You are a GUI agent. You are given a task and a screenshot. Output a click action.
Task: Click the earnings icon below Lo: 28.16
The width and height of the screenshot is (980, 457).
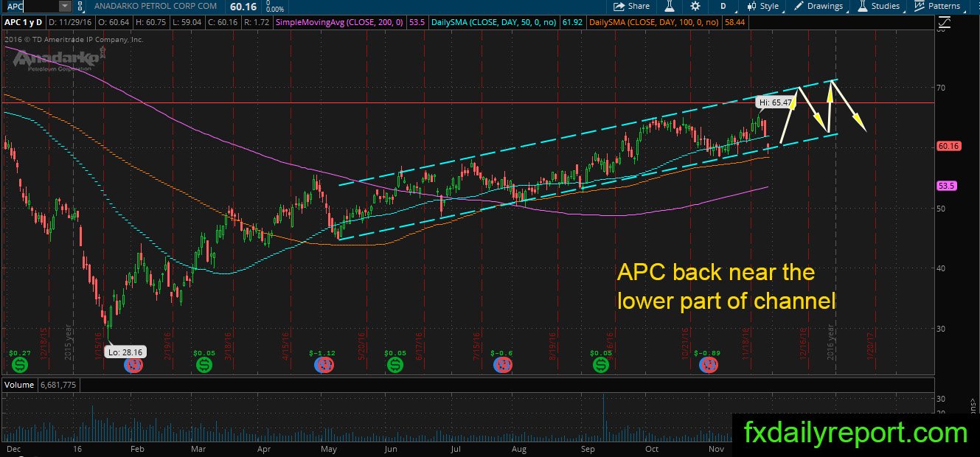(x=133, y=364)
